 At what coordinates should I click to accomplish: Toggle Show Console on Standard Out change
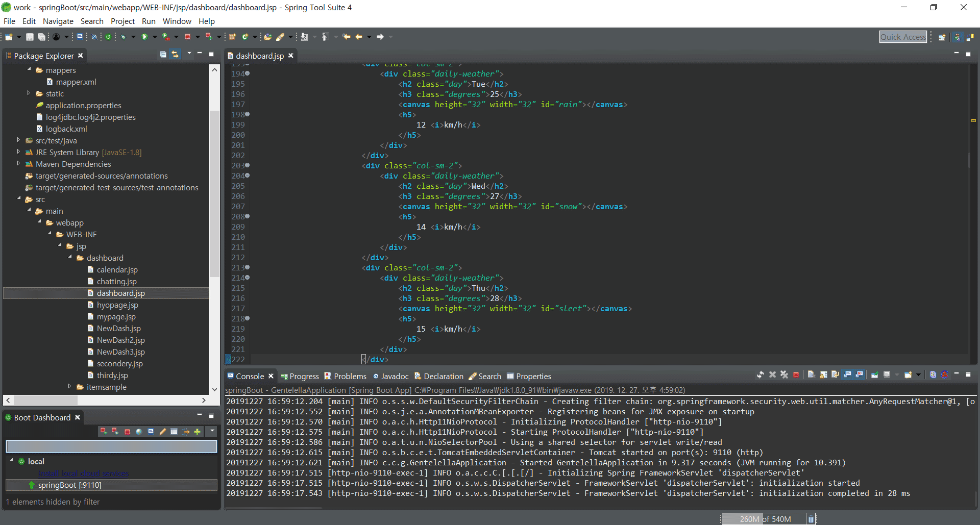coord(848,375)
